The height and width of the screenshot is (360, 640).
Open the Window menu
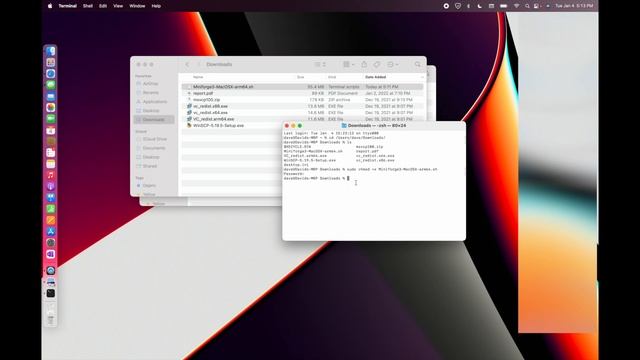(137, 6)
